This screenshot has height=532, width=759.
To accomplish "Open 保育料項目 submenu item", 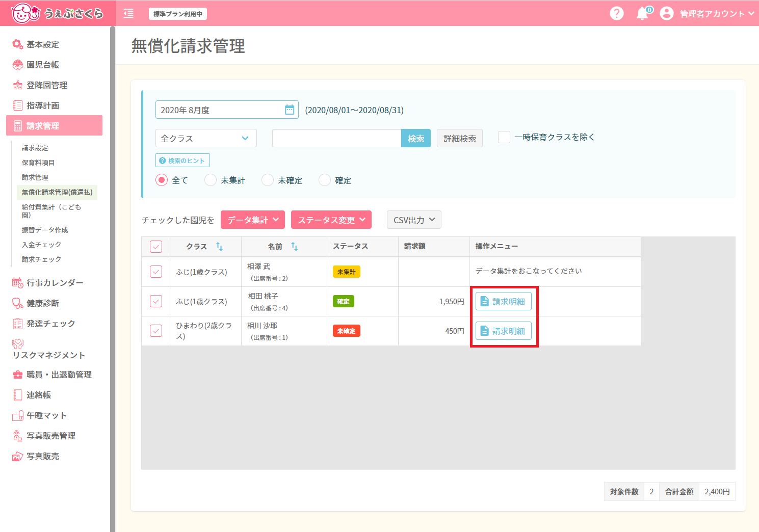I will click(x=38, y=163).
